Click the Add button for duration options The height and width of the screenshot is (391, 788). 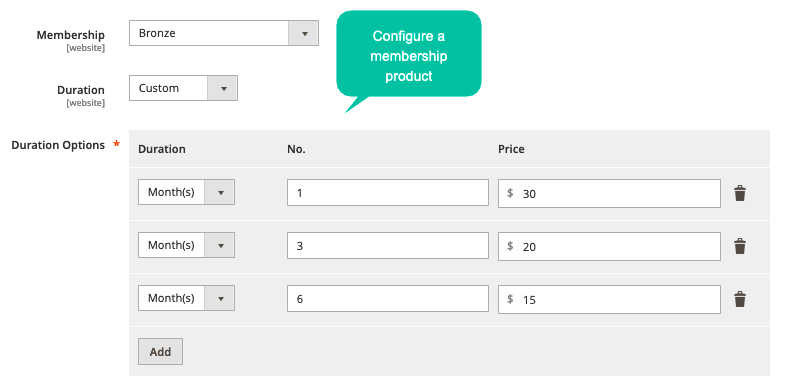click(160, 351)
